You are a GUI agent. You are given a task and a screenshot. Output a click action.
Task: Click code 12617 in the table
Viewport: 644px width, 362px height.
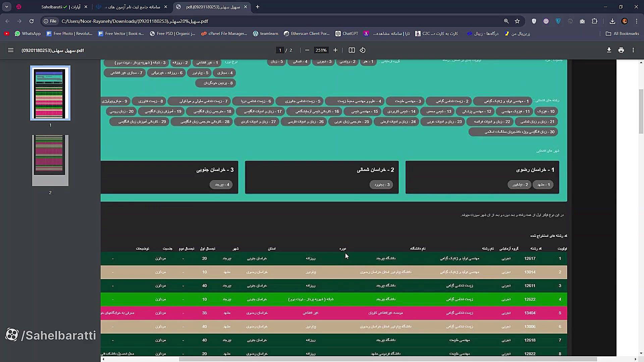[530, 259]
